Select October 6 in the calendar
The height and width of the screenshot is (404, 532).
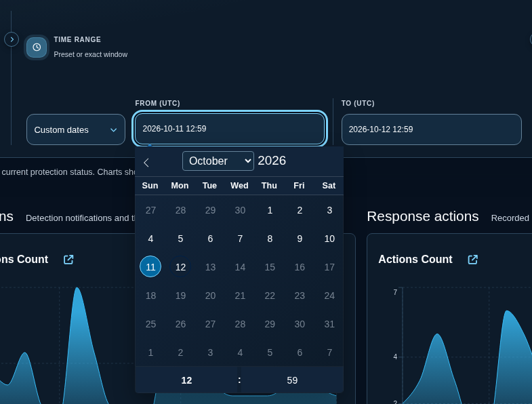tap(210, 239)
